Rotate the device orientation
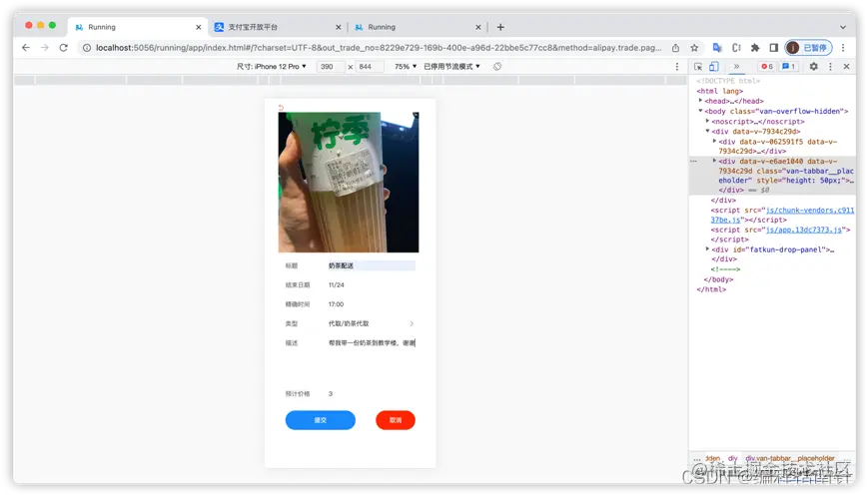Viewport: 868px width, 496px height. click(x=497, y=66)
